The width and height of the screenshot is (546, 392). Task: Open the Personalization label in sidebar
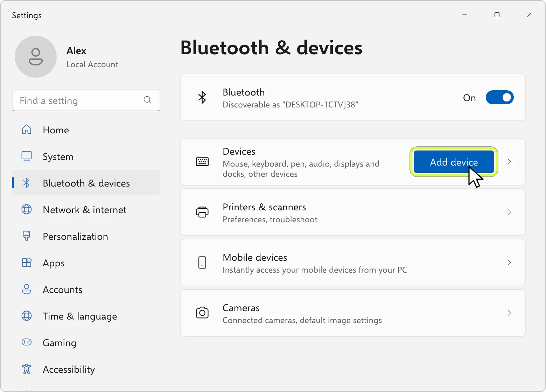pyautogui.click(x=75, y=236)
